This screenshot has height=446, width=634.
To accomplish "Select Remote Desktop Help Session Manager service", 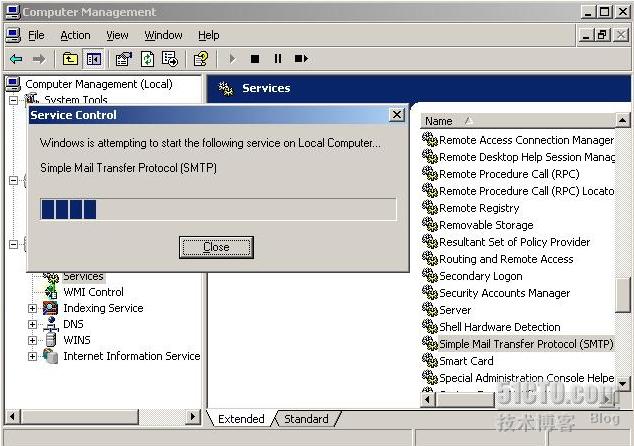I will [x=526, y=157].
